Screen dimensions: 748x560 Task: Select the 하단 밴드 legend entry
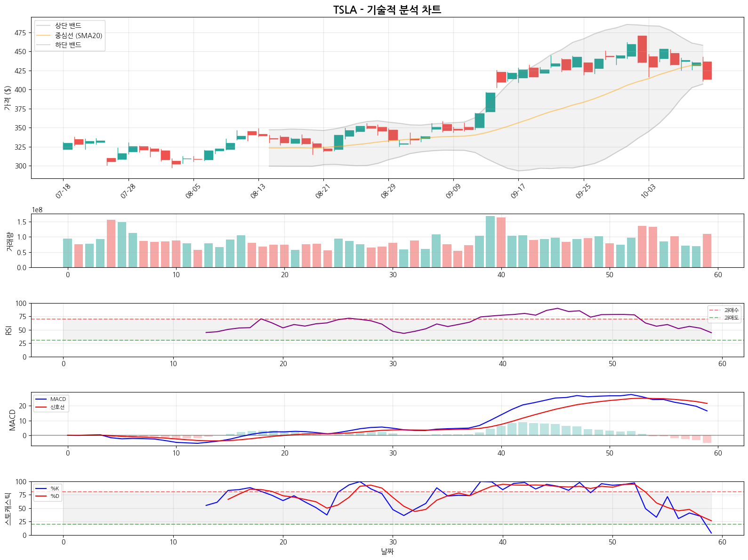tap(68, 45)
